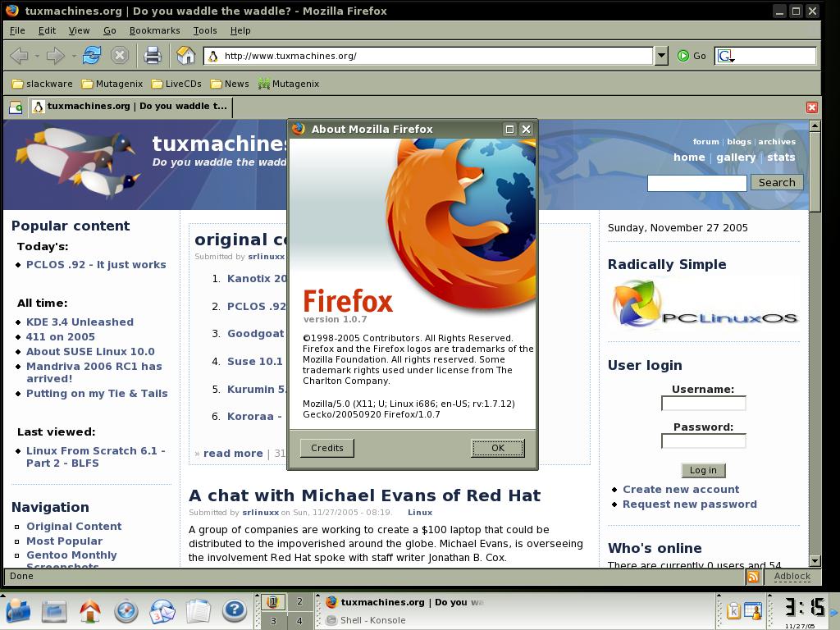
Task: Reload the current page
Action: [x=92, y=55]
